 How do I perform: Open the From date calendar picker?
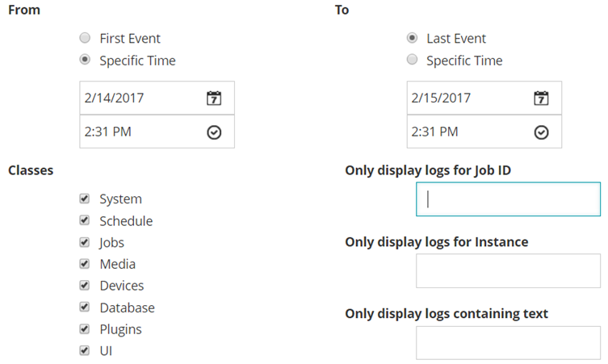(x=214, y=98)
